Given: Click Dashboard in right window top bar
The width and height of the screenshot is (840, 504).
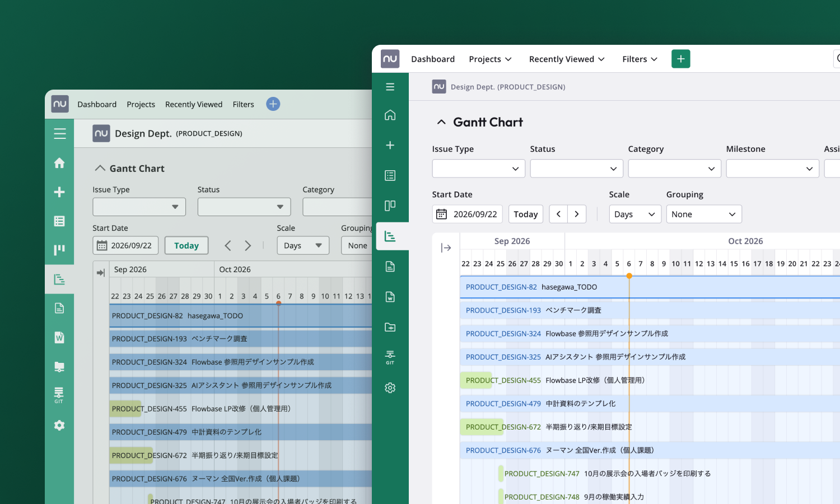Looking at the screenshot, I should [x=433, y=59].
